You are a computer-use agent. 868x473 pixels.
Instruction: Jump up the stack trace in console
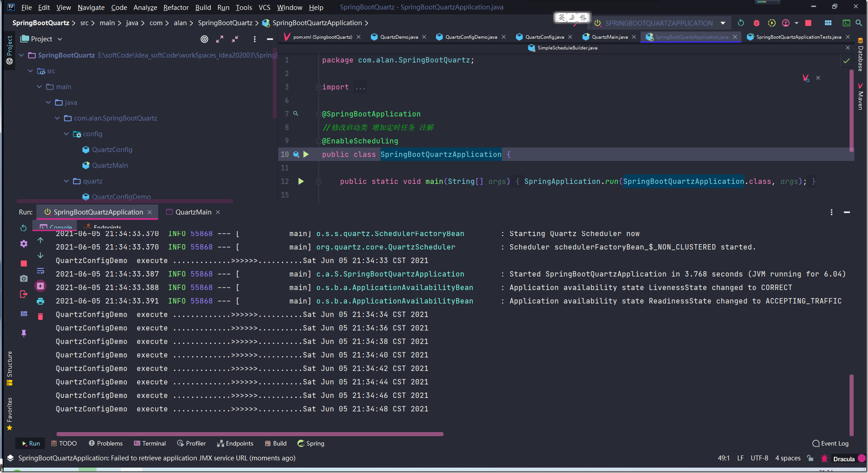coord(40,241)
